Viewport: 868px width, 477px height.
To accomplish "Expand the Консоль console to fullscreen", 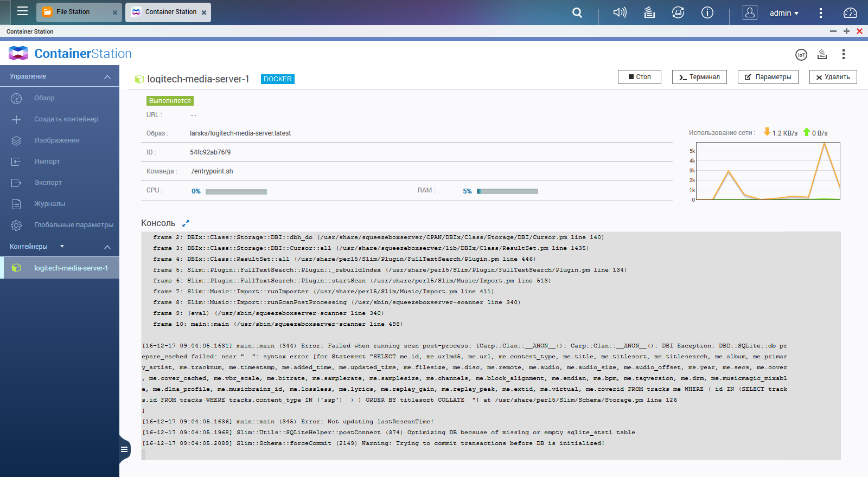I will click(186, 223).
